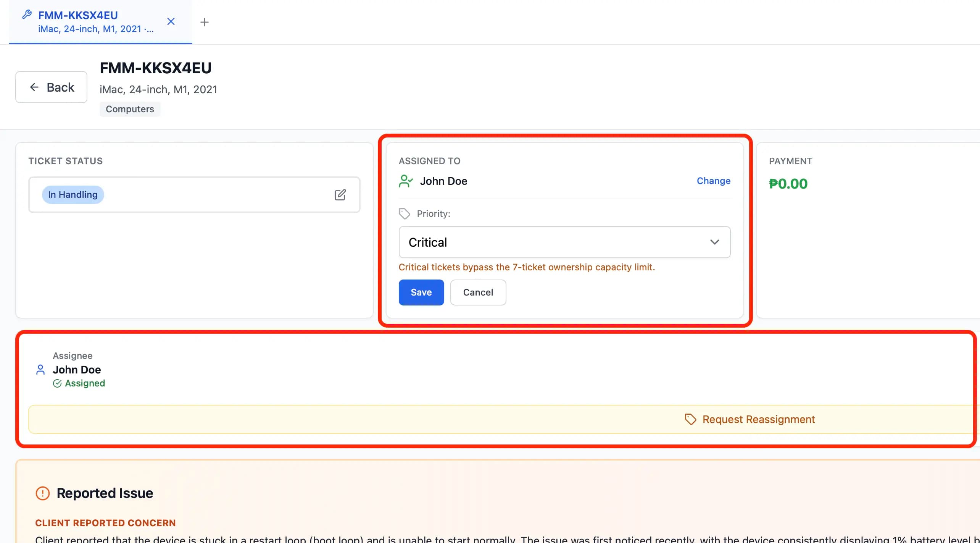
Task: Click the TICKET STATUS label
Action: [x=66, y=161]
